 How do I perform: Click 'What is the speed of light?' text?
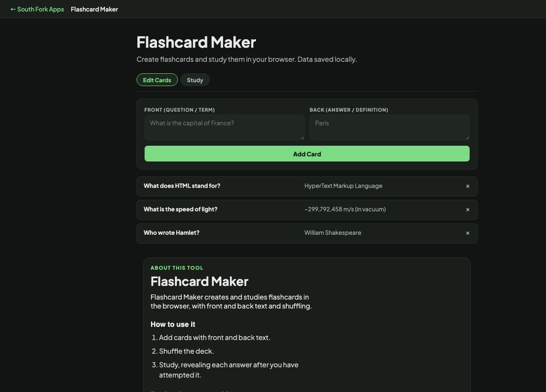tap(180, 209)
